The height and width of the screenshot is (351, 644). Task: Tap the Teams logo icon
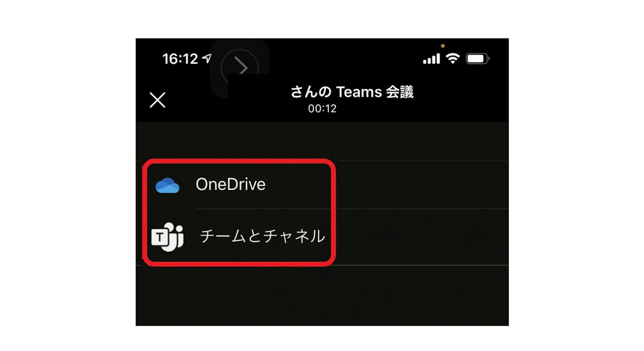click(167, 237)
